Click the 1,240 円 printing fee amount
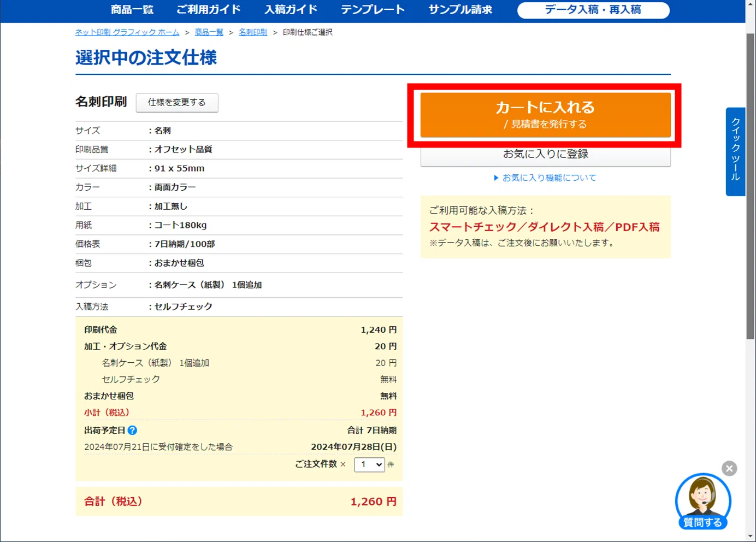 pos(379,330)
